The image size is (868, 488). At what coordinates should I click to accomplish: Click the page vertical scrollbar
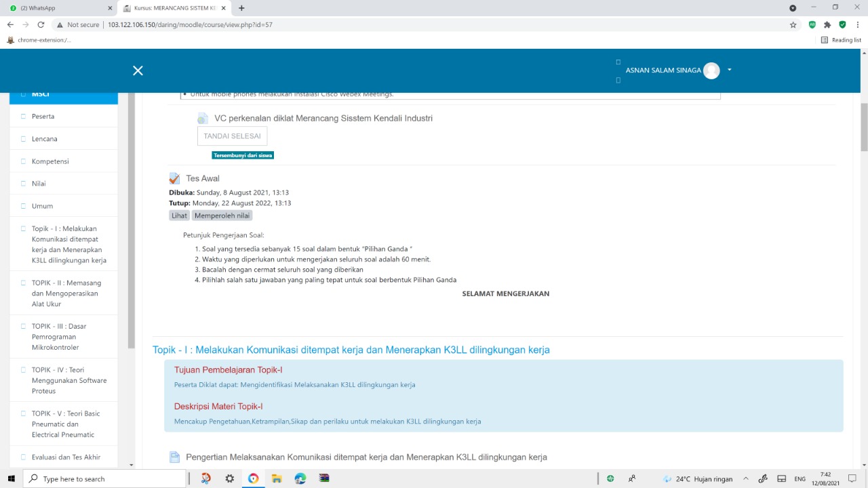[863, 127]
